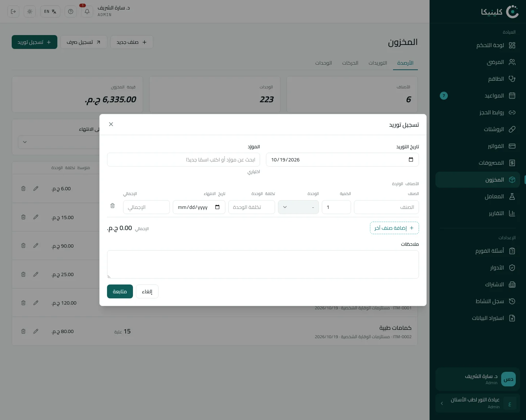Image resolution: width=526 pixels, height=420 pixels.
Task: Open المرضى patients in sidebar
Action: tap(478, 62)
